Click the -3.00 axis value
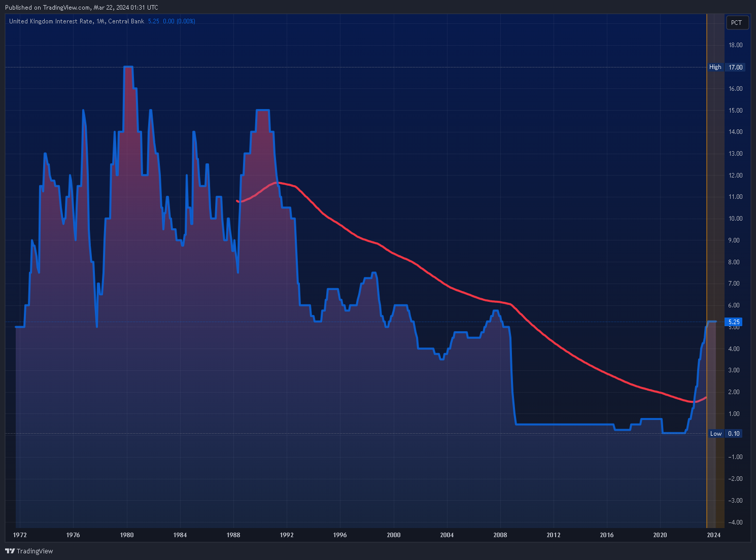The width and height of the screenshot is (756, 560). click(x=735, y=501)
